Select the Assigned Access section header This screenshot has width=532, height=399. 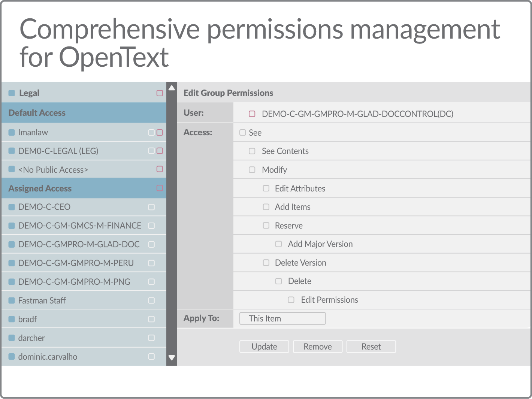(39, 188)
